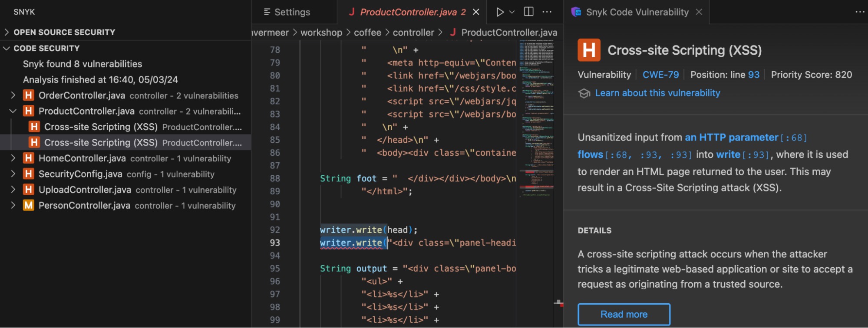Open more actions in the Snyk vulnerability panel
The image size is (868, 328).
860,12
